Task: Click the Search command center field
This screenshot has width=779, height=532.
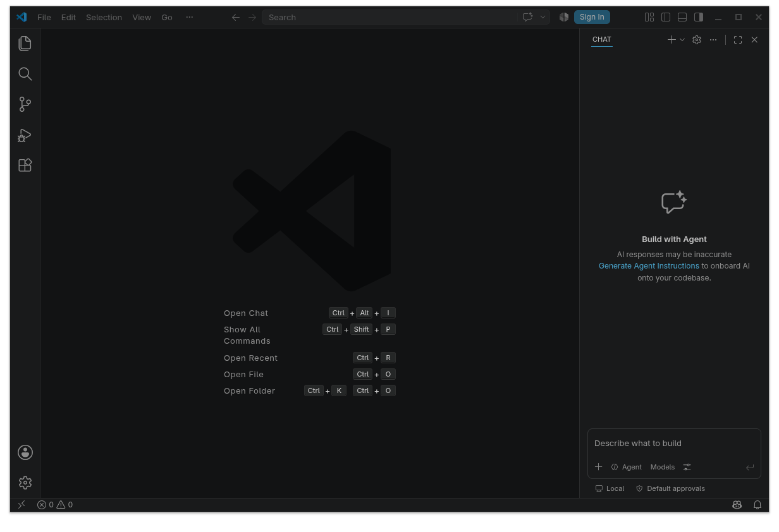Action: pos(390,17)
